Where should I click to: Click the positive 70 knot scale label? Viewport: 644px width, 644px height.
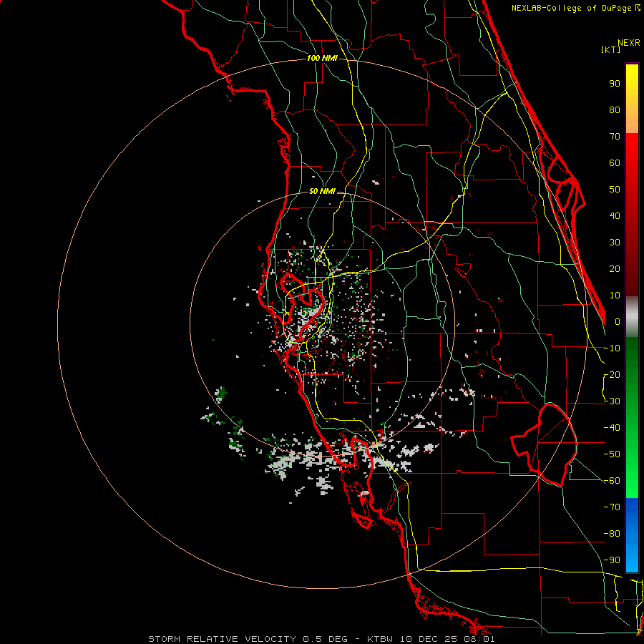[615, 137]
